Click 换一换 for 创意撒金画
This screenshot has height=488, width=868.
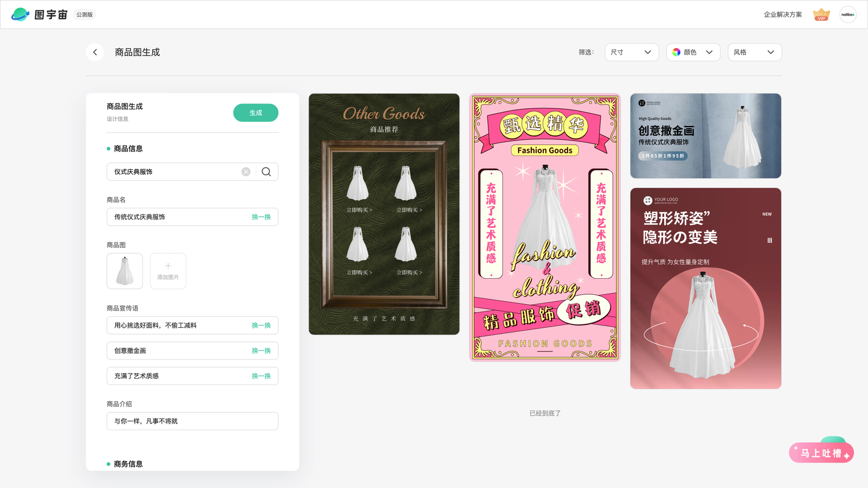[261, 351]
